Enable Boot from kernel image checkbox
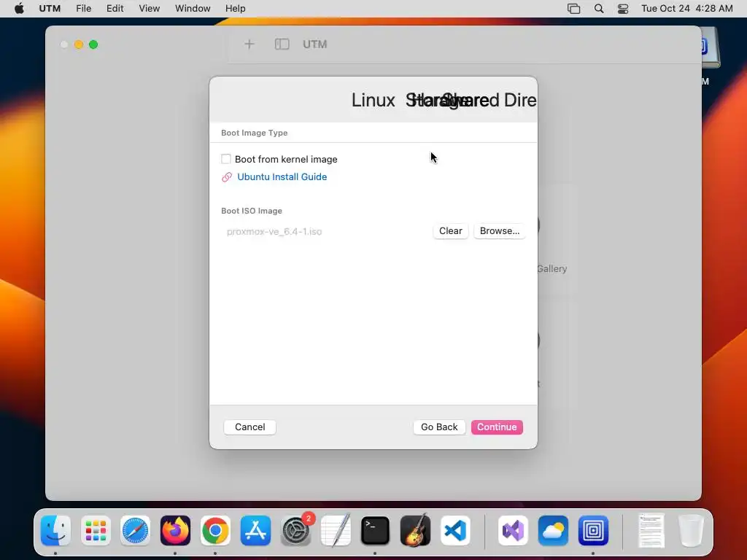This screenshot has width=747, height=560. [x=226, y=159]
